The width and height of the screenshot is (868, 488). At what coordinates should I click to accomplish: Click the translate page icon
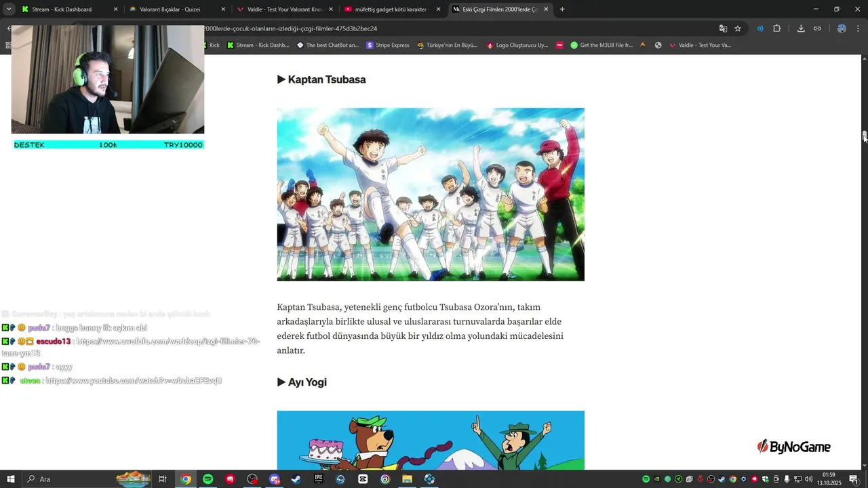[723, 28]
